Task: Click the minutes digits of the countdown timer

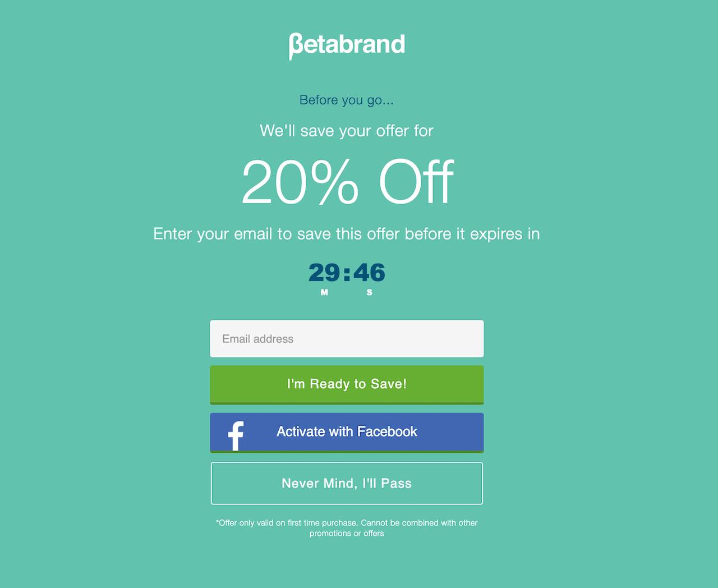Action: point(324,272)
